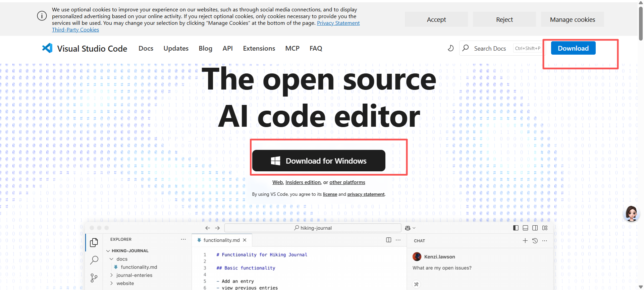Click the Visual Studio Code logo icon

pyautogui.click(x=47, y=48)
